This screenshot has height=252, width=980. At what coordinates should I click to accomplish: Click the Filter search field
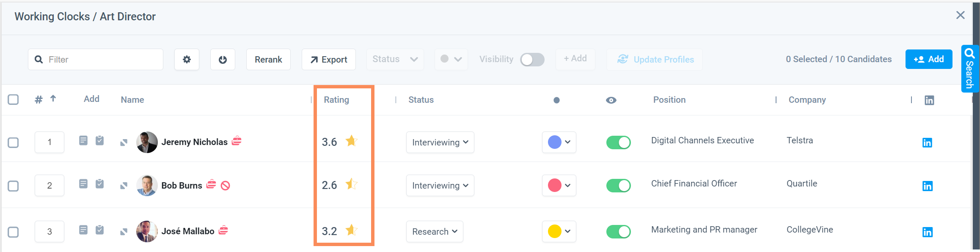tap(96, 60)
